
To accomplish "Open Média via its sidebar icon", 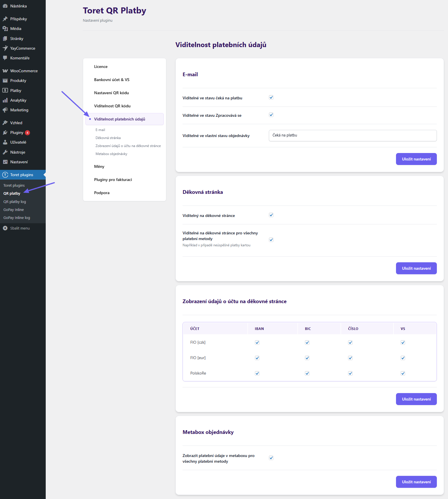I will point(5,29).
